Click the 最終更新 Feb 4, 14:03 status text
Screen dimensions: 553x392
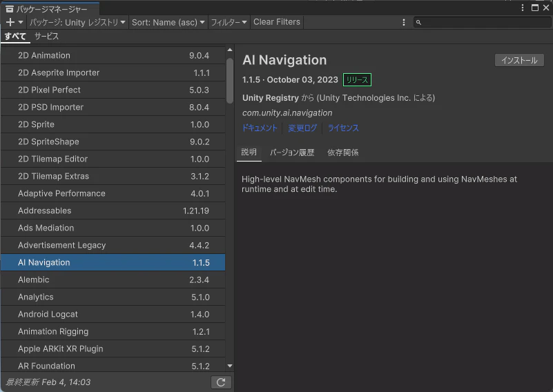(48, 382)
